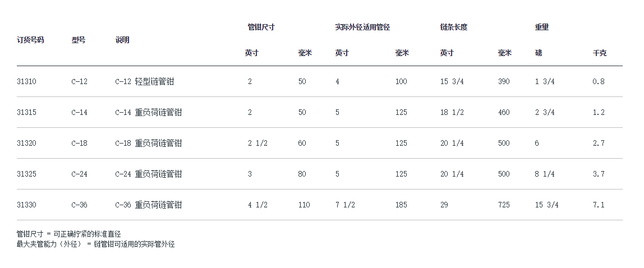This screenshot has width=644, height=268.
Task: Click the 重量 header
Action: coord(542,27)
